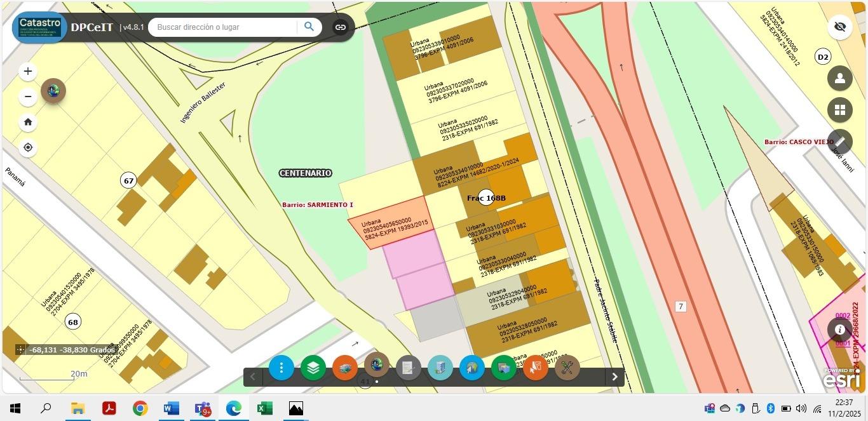This screenshot has height=421, width=868.
Task: Click the zoom in plus button
Action: pyautogui.click(x=28, y=71)
